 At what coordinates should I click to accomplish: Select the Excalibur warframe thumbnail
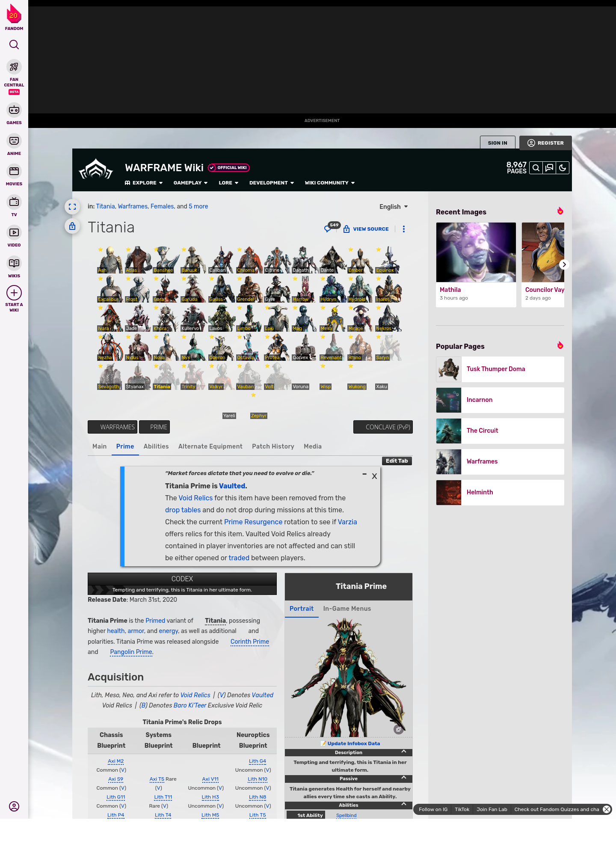pyautogui.click(x=110, y=289)
